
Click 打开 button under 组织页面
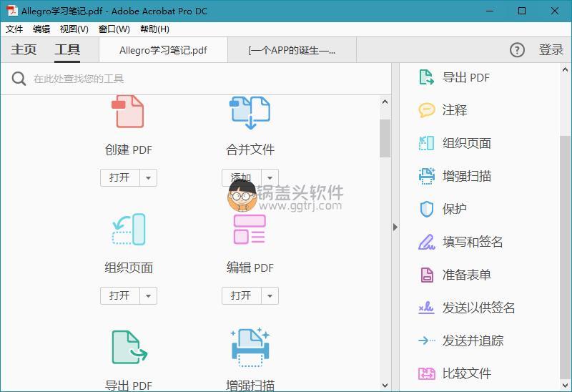(120, 295)
